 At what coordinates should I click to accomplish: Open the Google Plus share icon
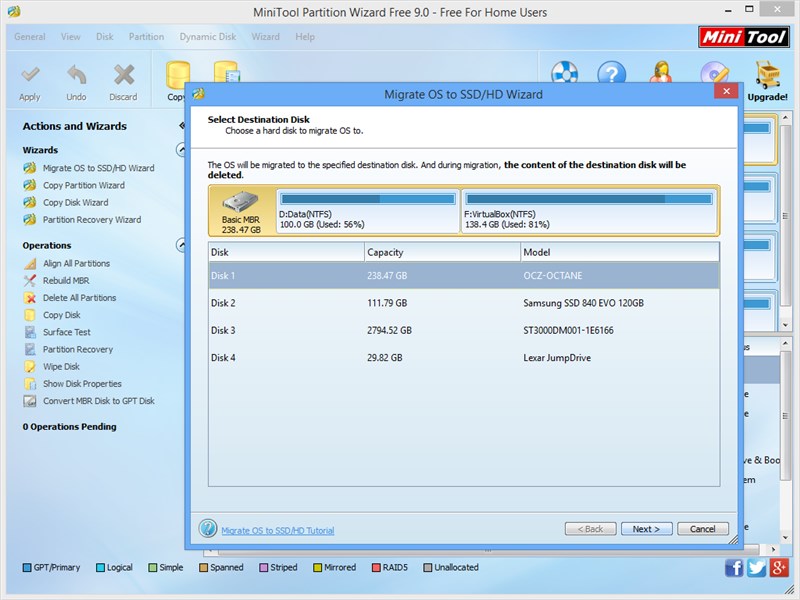coord(779,567)
